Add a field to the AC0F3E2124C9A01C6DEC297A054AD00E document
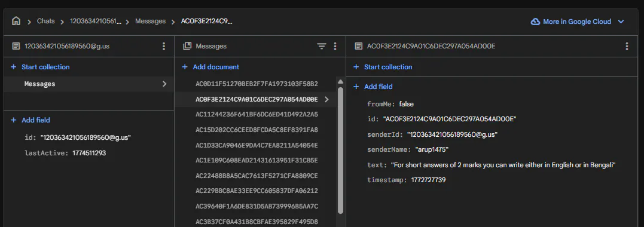The height and width of the screenshot is (227, 644). point(373,87)
